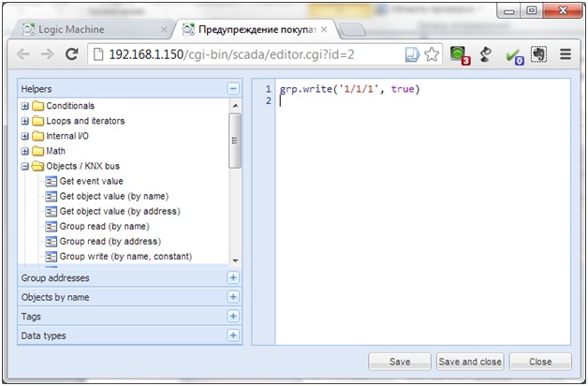Click the Loops and iterators folder icon

(37, 121)
